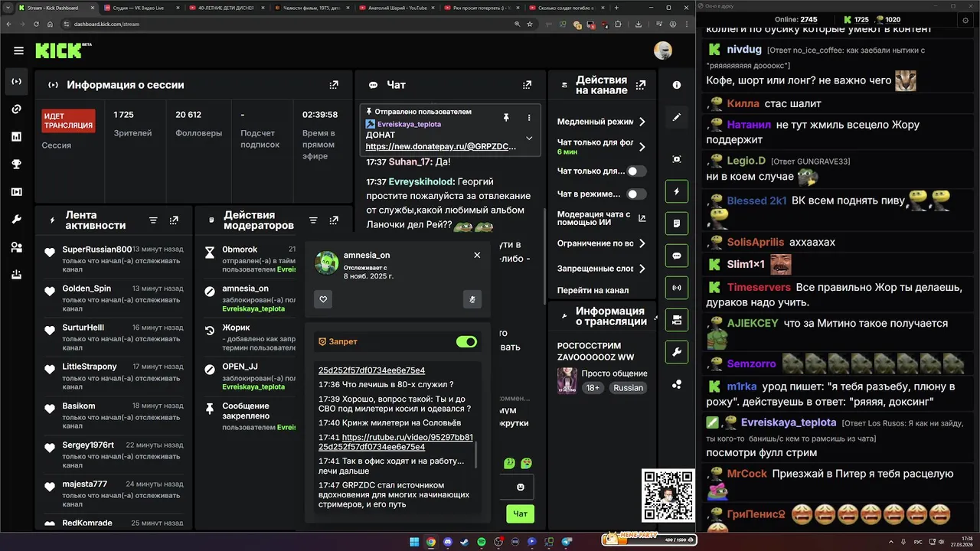Close the amnesia_on user card
980x551 pixels.
pos(477,255)
